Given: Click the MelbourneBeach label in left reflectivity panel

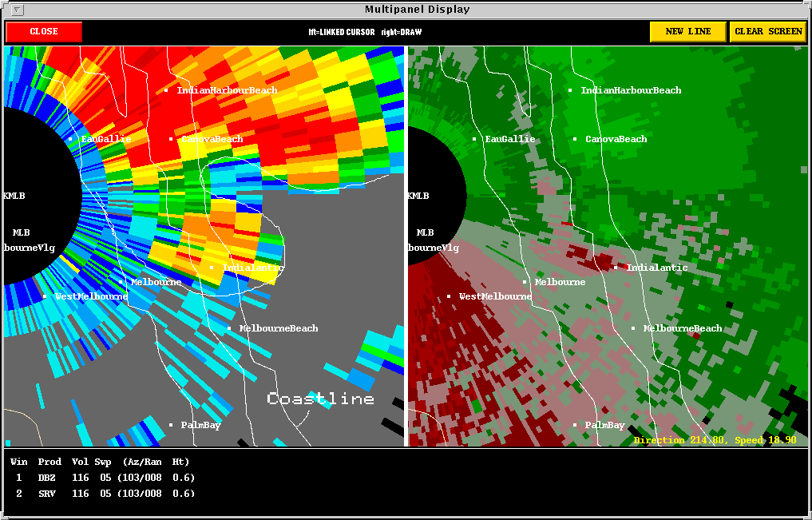Looking at the screenshot, I should point(279,329).
